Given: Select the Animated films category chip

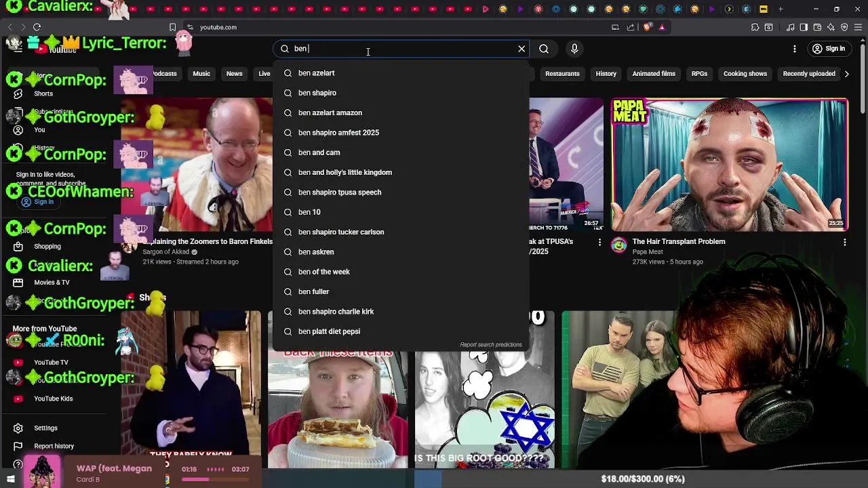Looking at the screenshot, I should click(x=654, y=74).
